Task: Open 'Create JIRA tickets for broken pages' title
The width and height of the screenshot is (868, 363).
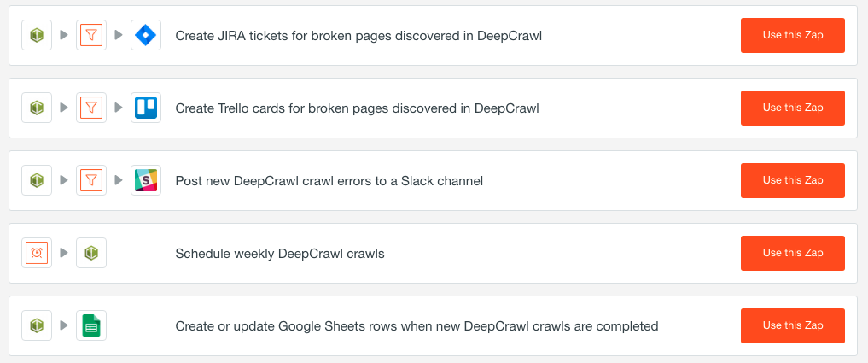Action: [358, 36]
